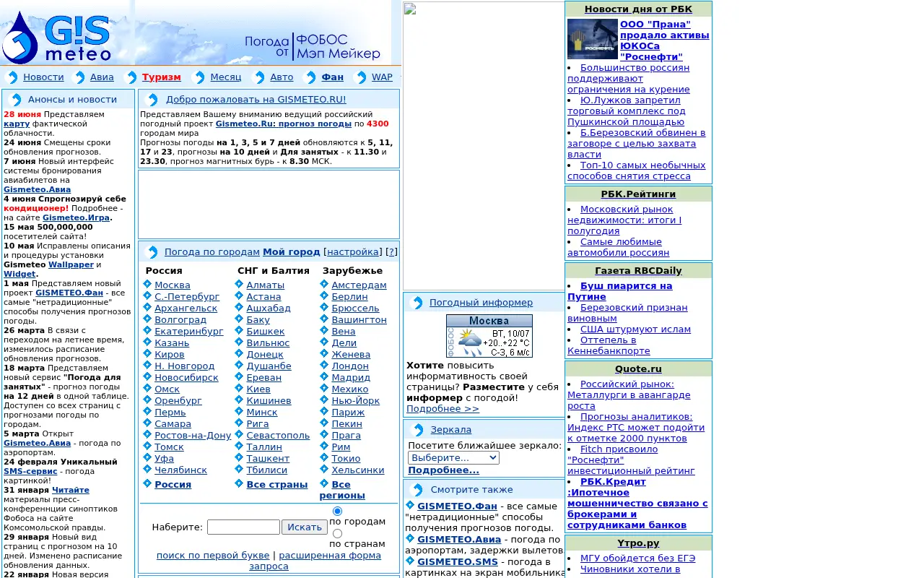
Task: Click the 'Все страны' link
Action: (277, 485)
